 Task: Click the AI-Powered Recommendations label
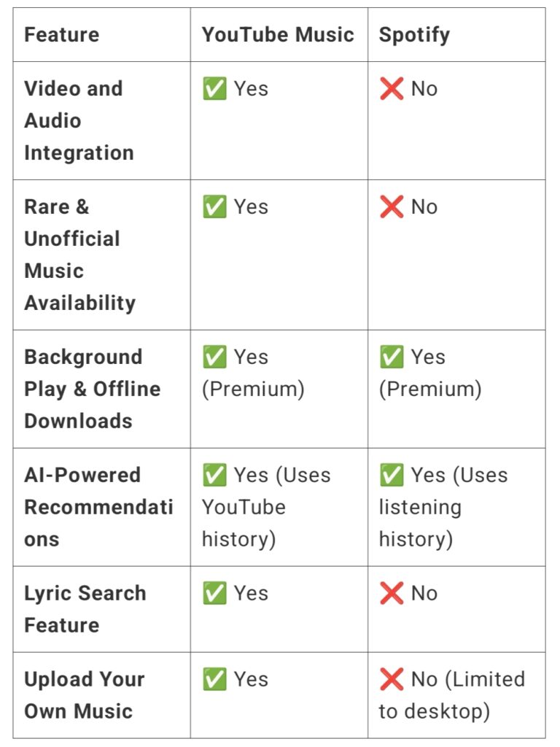(98, 508)
